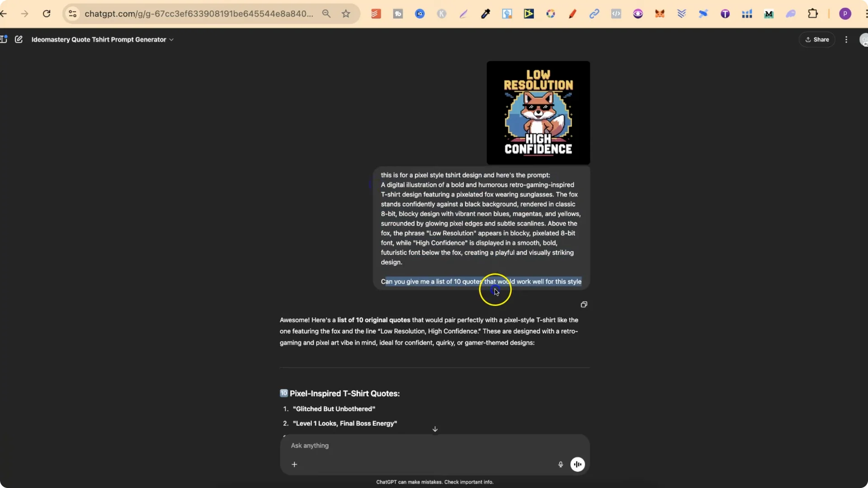Screen dimensions: 868x488
Task: Toggle the bookmark star for this page
Action: click(x=346, y=14)
